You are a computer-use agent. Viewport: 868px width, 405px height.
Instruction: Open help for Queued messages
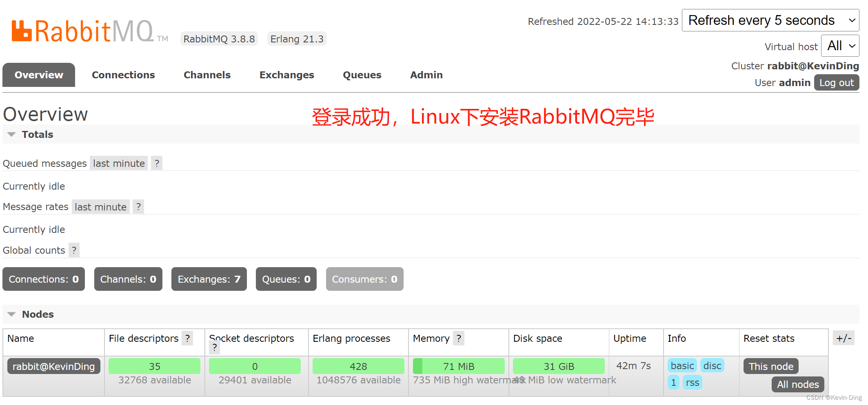tap(157, 163)
